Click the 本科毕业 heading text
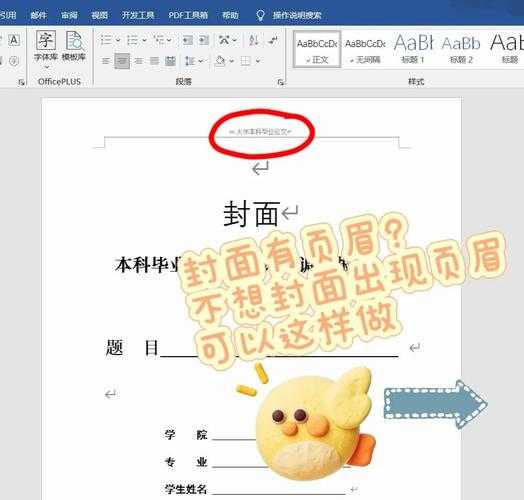Image resolution: width=524 pixels, height=500 pixels. (148, 265)
